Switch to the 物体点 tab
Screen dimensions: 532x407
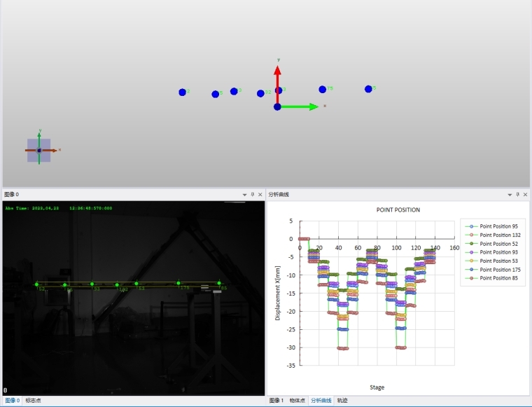tap(297, 401)
